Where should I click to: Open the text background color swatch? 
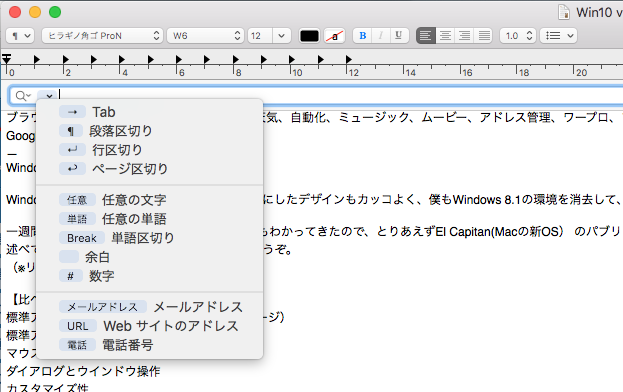335,36
